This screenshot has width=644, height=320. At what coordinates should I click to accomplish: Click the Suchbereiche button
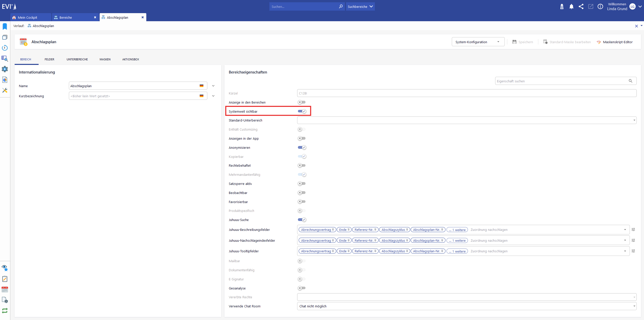click(x=360, y=7)
